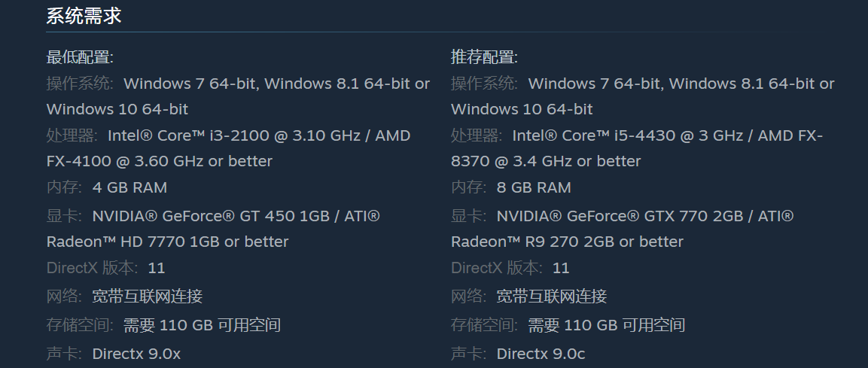This screenshot has width=868, height=368.
Task: Select the DirectX 版本 label under 推荐配置
Action: click(497, 268)
